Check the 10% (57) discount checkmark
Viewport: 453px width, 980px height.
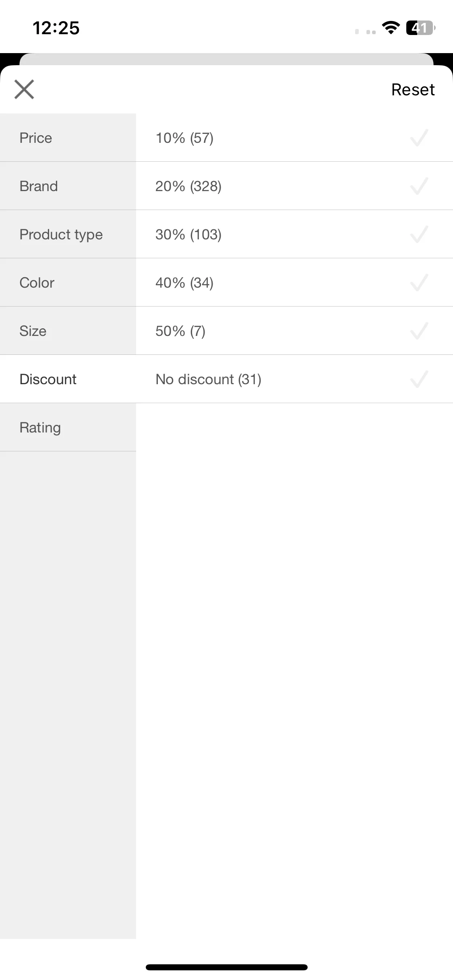419,138
